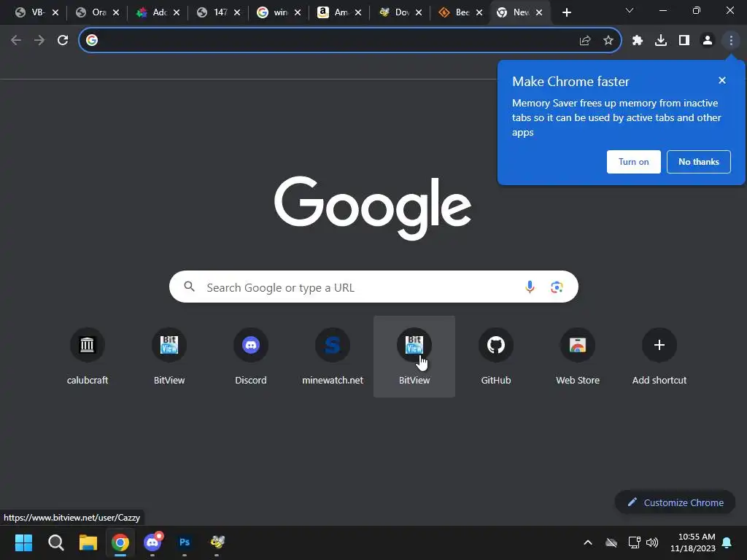Decline Memory Saver with No thanks
Viewport: 747px width, 560px height.
pyautogui.click(x=698, y=162)
